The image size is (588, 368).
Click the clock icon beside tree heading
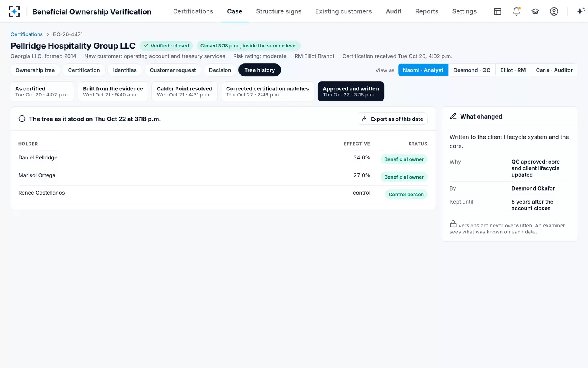[x=22, y=119]
